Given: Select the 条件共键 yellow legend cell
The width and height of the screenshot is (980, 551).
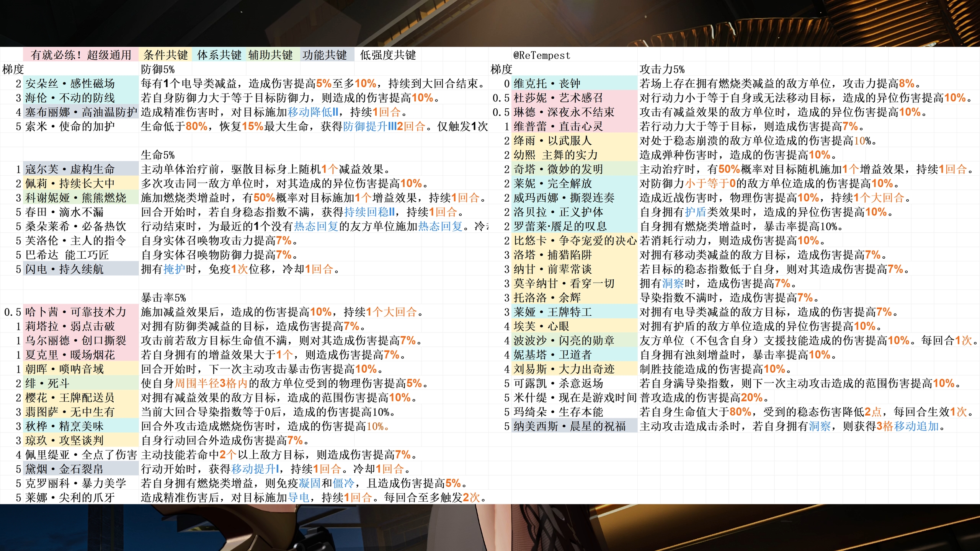Looking at the screenshot, I should 165,55.
